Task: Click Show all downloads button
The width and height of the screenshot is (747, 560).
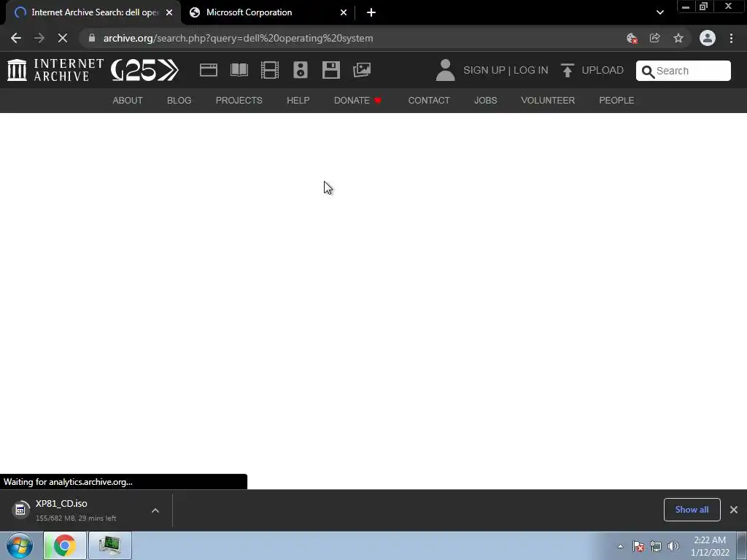Action: click(x=692, y=510)
